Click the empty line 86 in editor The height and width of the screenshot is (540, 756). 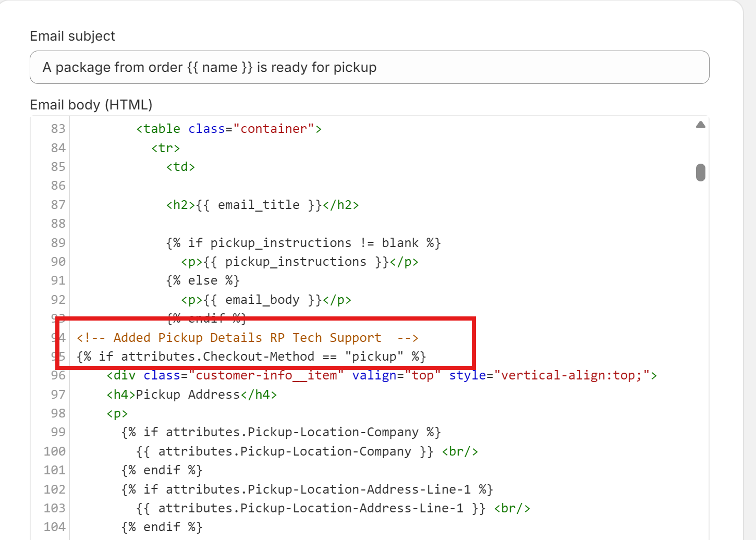tap(313, 186)
